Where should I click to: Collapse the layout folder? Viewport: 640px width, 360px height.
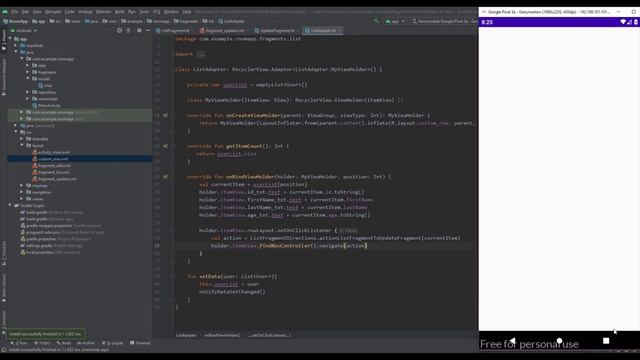tap(22, 145)
